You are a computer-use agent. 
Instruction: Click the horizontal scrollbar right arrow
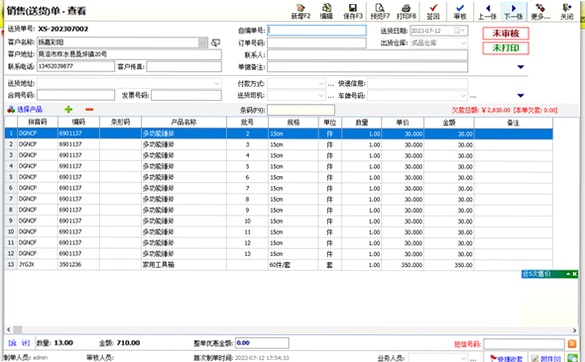pos(575,330)
